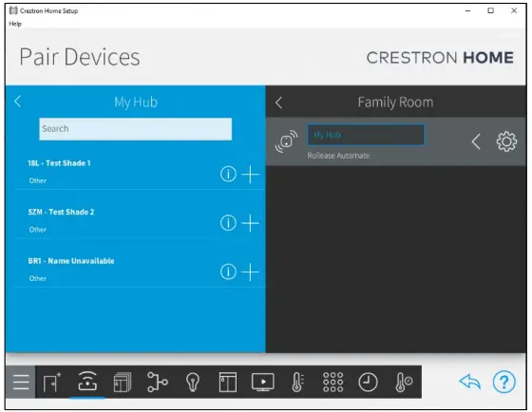The width and height of the screenshot is (532, 412).
Task: Add 5ZM - Test Shade 2 device
Action: click(250, 223)
